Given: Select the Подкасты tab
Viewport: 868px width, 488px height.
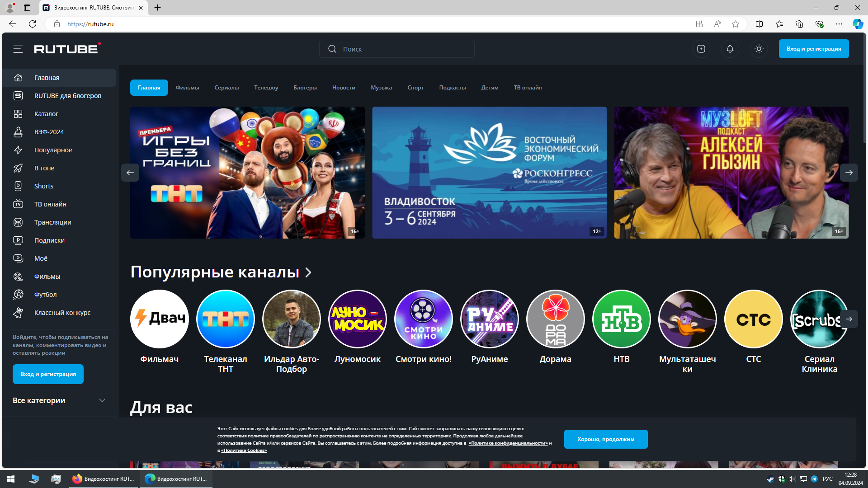Looking at the screenshot, I should coord(452,88).
